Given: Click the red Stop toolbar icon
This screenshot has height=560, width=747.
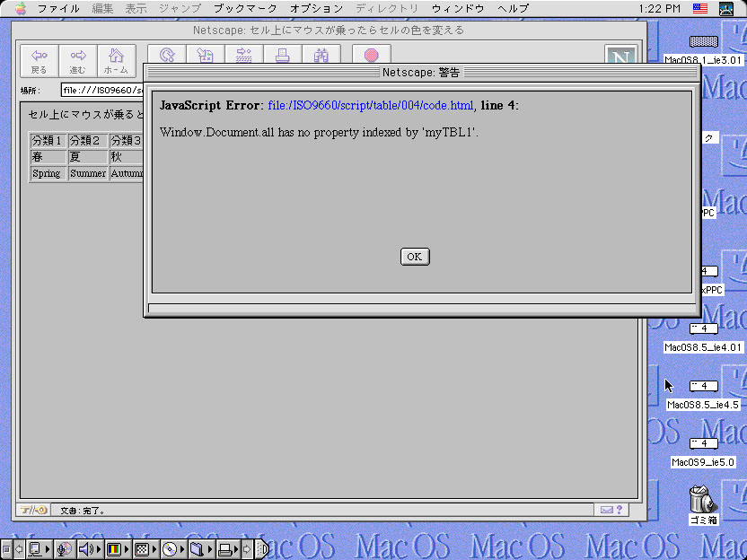Looking at the screenshot, I should pos(372,54).
